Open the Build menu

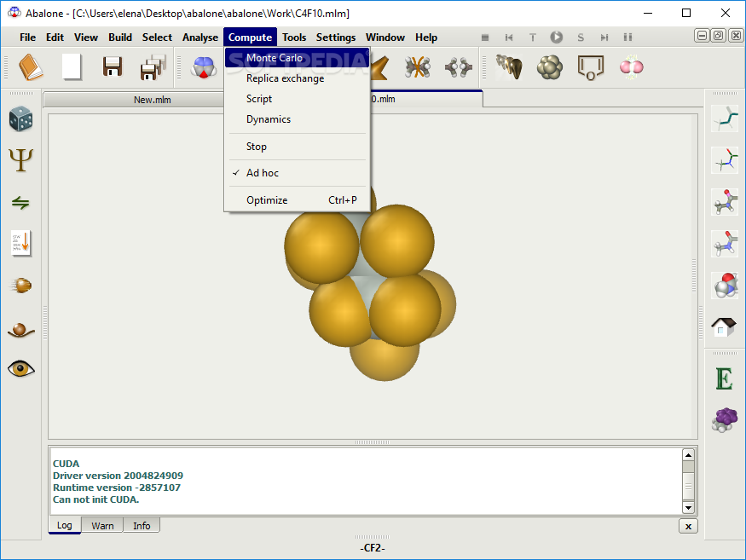[120, 38]
